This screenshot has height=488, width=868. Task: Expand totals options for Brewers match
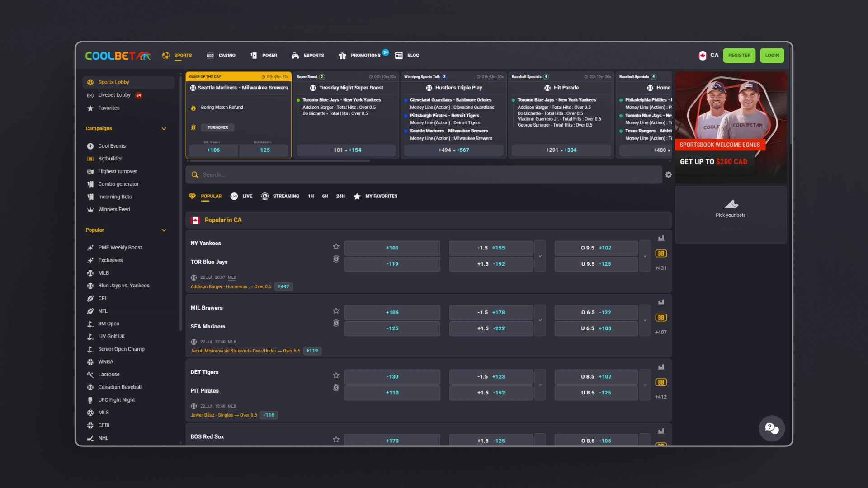pyautogui.click(x=645, y=320)
